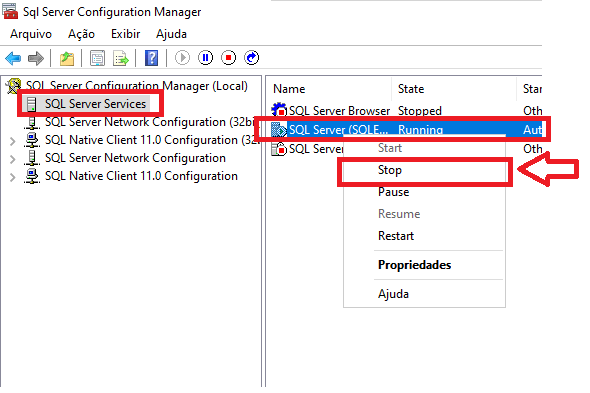Expand the SQL Server Network Configuration node
This screenshot has width=590, height=393.
pyautogui.click(x=12, y=159)
